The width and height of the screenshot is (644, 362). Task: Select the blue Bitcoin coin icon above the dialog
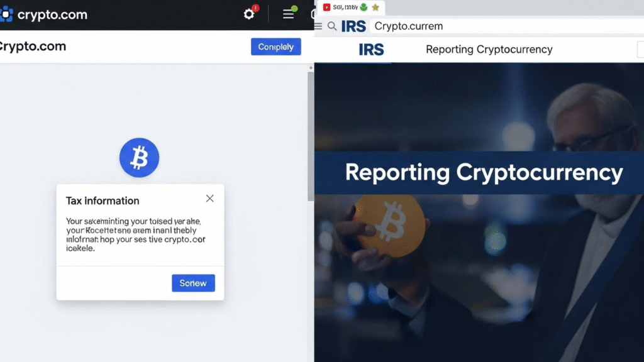point(139,157)
